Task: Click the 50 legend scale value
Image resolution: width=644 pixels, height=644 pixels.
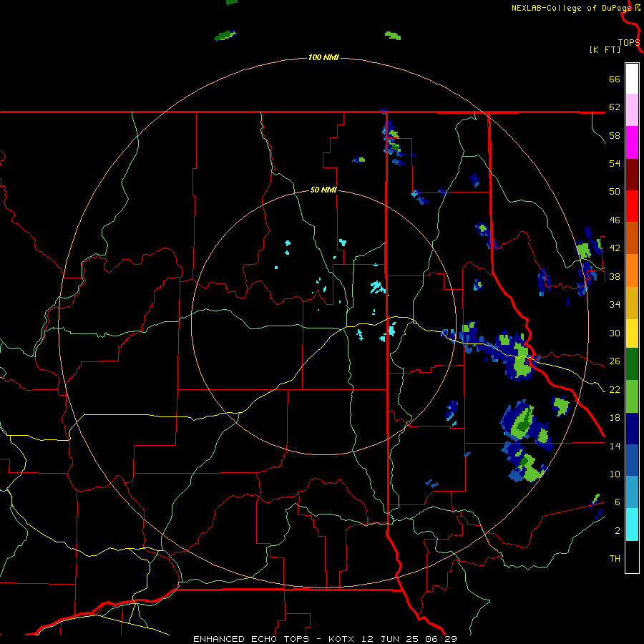Action: click(615, 192)
